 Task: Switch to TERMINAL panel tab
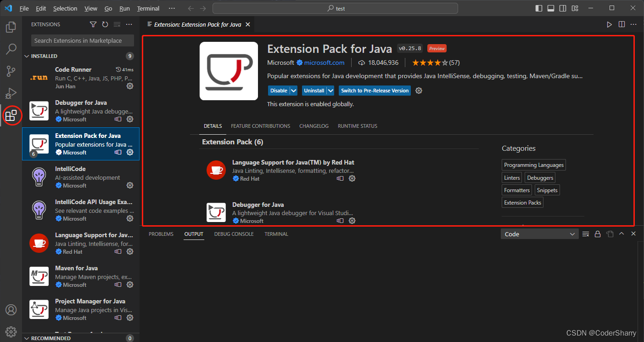click(276, 234)
